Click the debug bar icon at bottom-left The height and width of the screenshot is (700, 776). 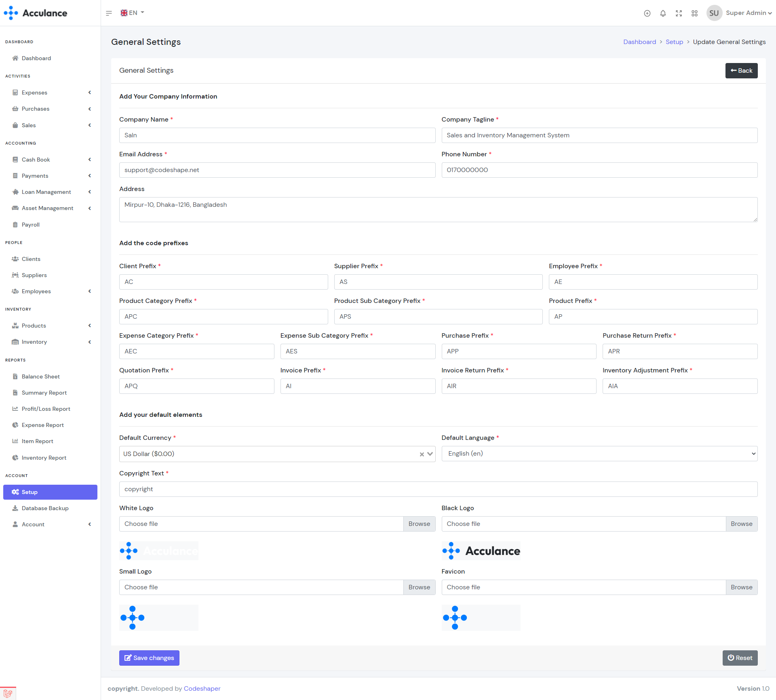8,693
